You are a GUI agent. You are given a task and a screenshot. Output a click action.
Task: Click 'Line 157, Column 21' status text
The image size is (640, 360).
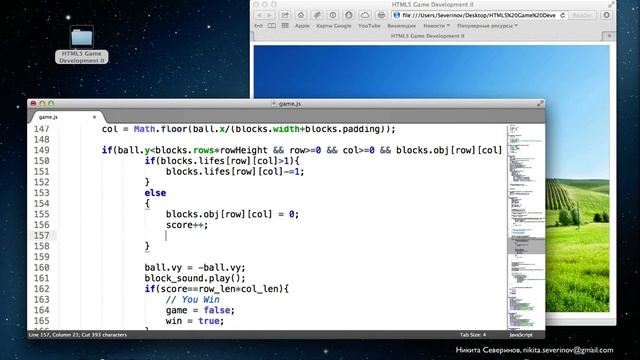54,335
